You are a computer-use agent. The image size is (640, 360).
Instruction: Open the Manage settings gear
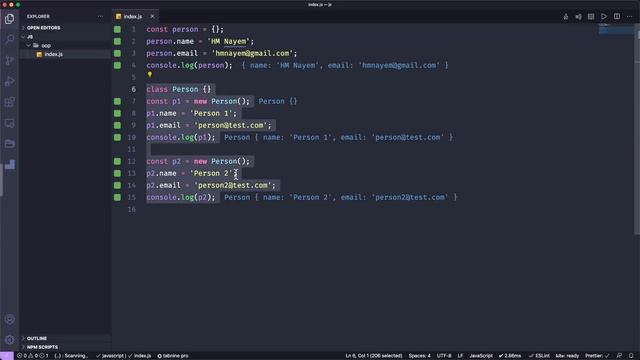(9, 340)
